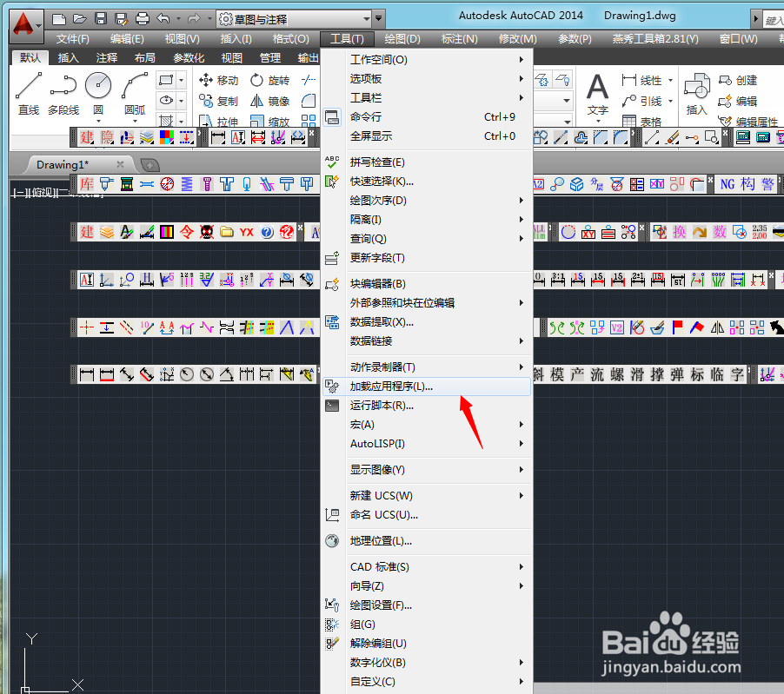Choose 地理位置(L)... menu item
The width and height of the screenshot is (784, 694).
[x=427, y=541]
